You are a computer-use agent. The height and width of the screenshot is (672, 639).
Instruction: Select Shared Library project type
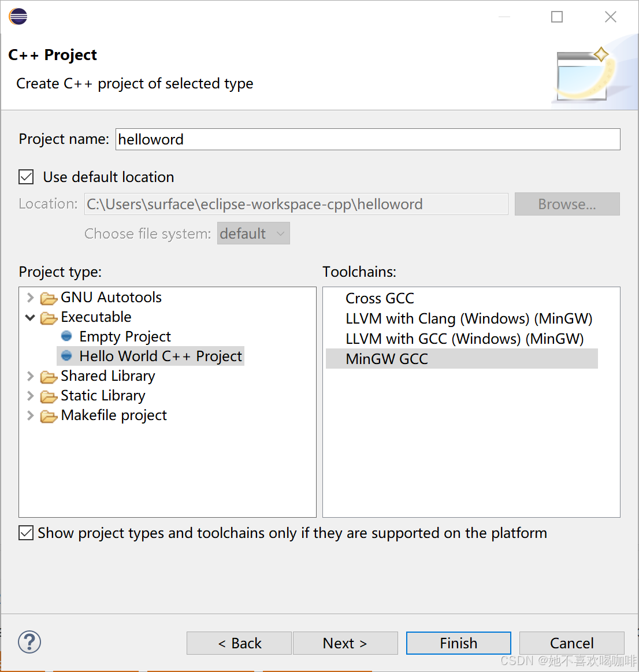click(x=107, y=376)
